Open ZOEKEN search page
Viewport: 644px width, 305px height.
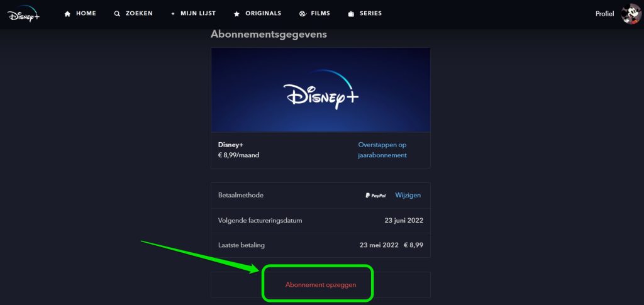(139, 14)
